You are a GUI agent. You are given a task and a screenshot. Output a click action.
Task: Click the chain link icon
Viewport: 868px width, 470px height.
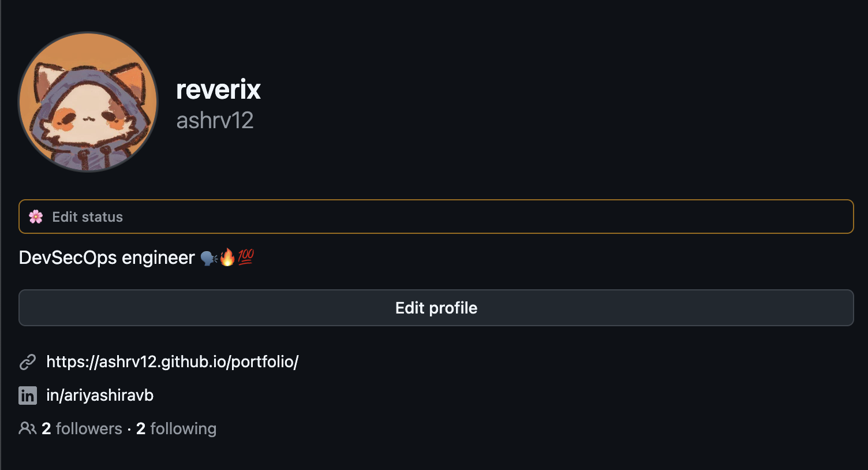click(28, 362)
